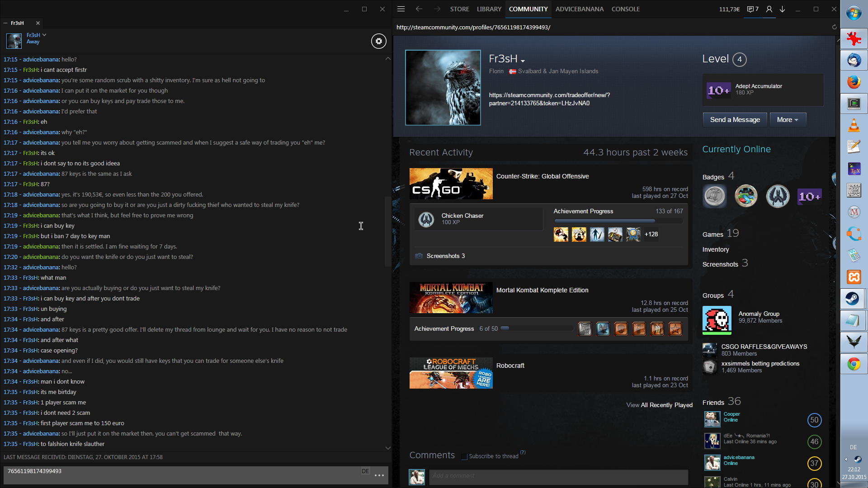
Task: Expand the Fr3sH chat status dropdown
Action: [44, 35]
